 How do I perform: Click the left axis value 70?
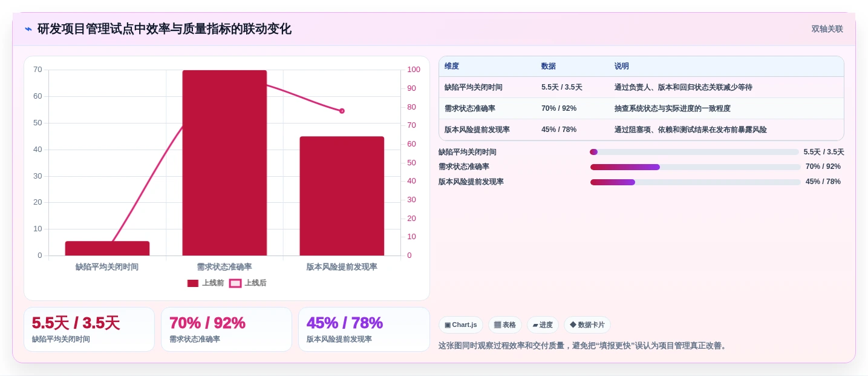coord(38,70)
